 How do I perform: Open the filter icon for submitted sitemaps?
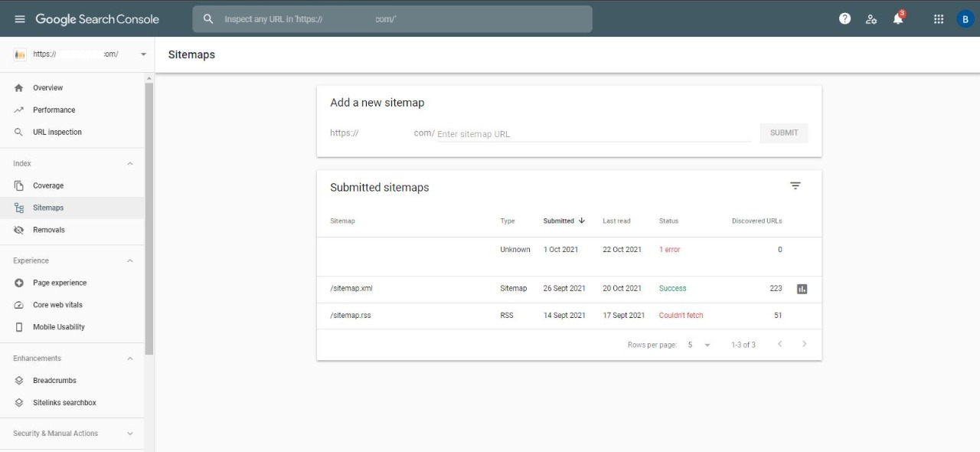pyautogui.click(x=795, y=186)
